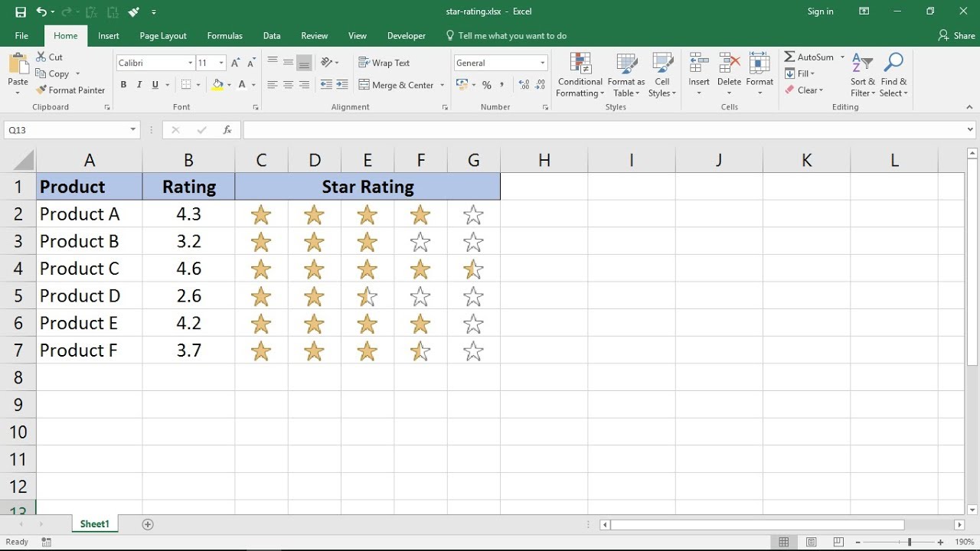The image size is (980, 551).
Task: Open the font size 11 dropdown
Action: tap(221, 63)
